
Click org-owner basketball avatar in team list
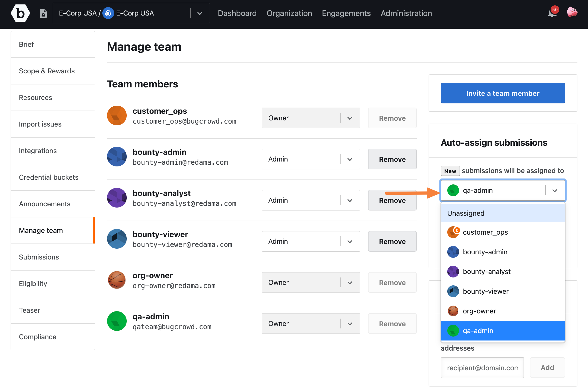117,280
